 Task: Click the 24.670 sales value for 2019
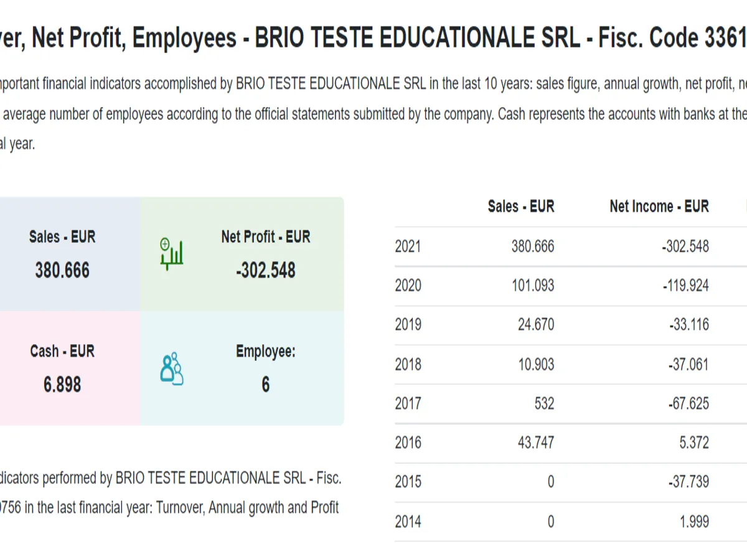click(535, 325)
